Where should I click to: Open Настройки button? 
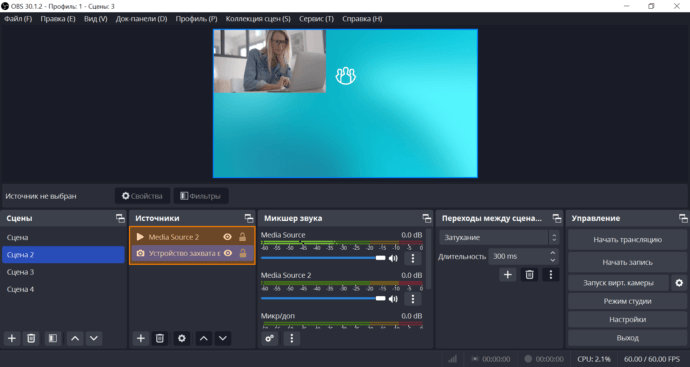click(x=628, y=320)
